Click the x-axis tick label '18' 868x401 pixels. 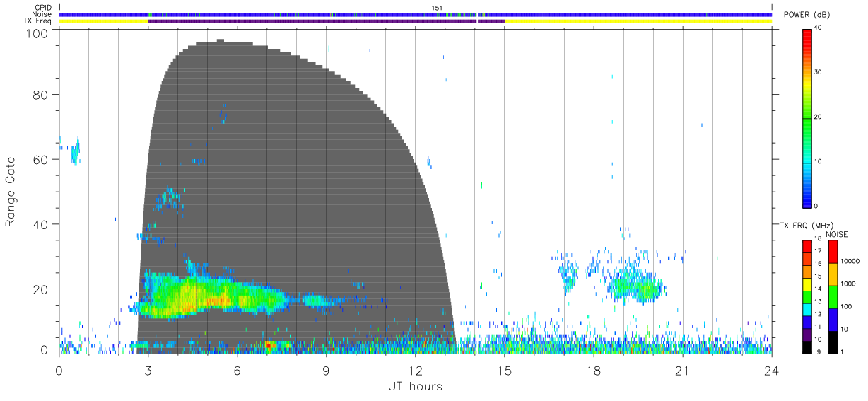point(594,371)
